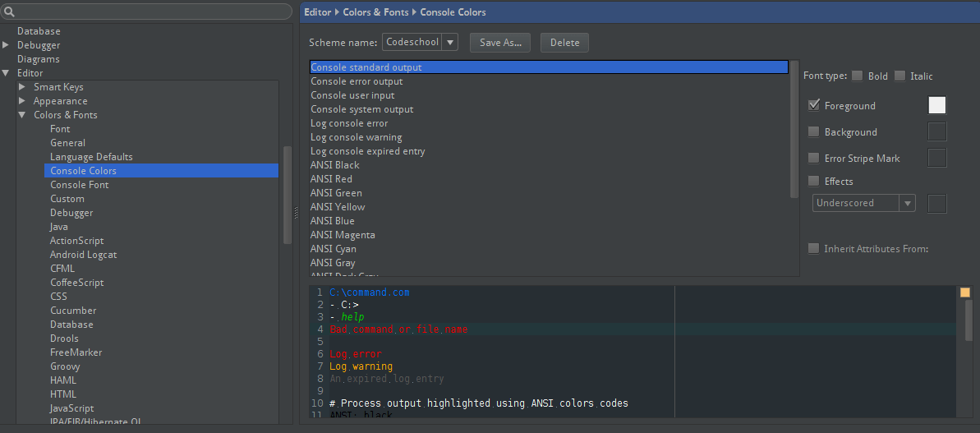Open the Background color swatch
The width and height of the screenshot is (980, 433).
click(x=937, y=131)
